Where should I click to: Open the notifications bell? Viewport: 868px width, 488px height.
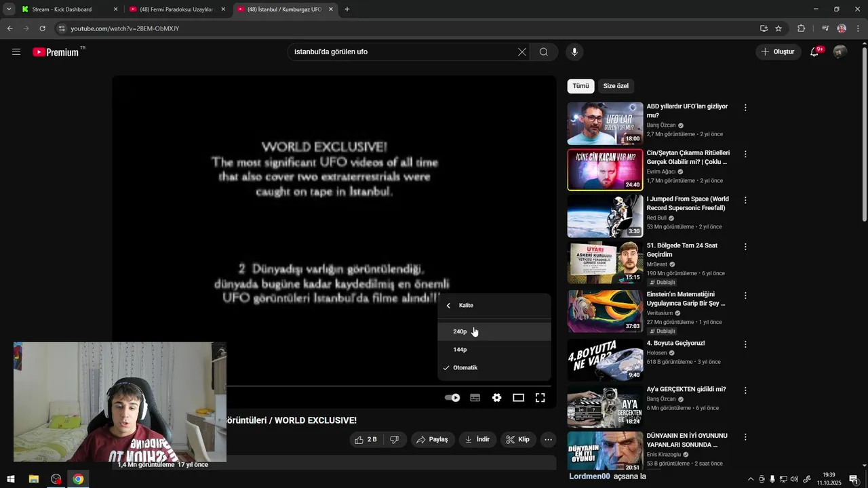tap(815, 52)
